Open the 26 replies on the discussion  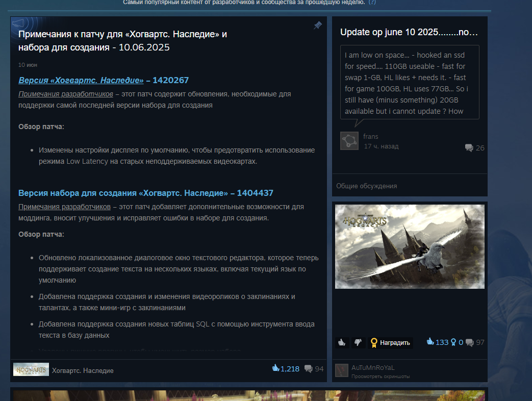[x=475, y=148]
